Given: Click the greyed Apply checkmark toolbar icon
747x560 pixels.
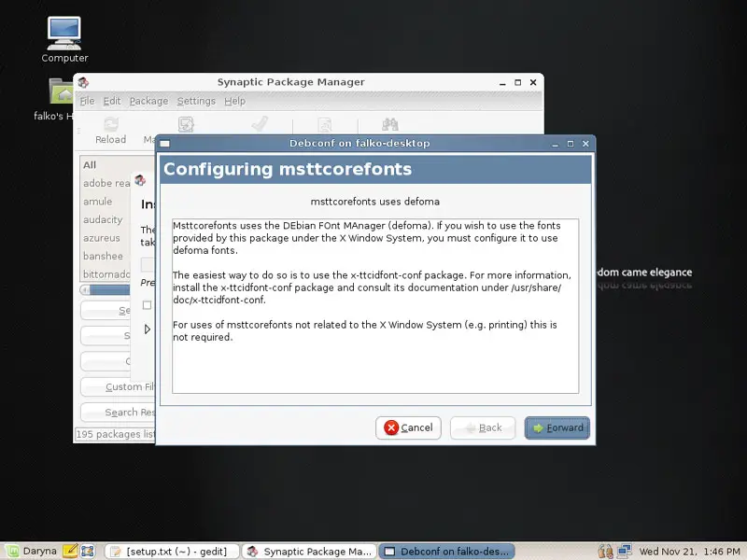Looking at the screenshot, I should [260, 124].
